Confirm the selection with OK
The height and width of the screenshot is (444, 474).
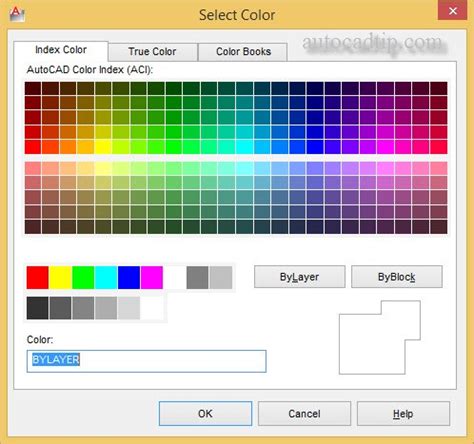205,414
